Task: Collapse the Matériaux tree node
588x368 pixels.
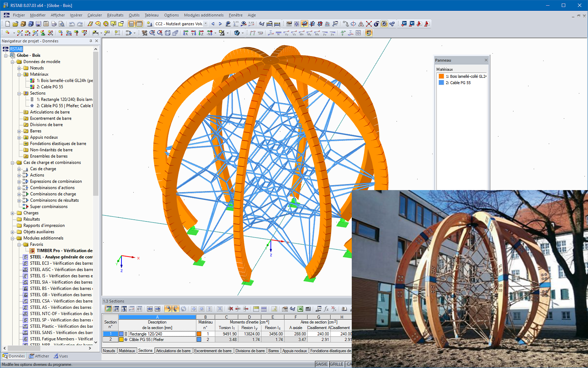Action: coord(19,74)
